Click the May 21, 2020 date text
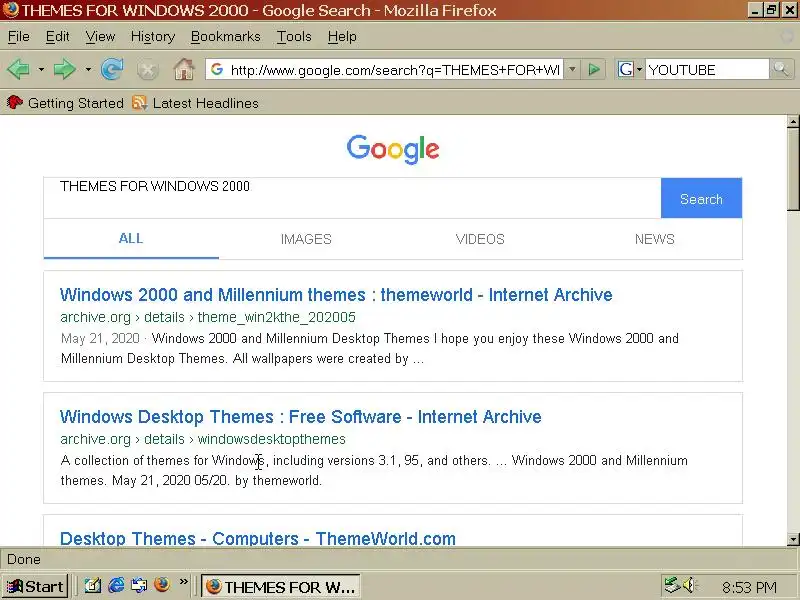Screen dimensions: 800x600 (100, 338)
